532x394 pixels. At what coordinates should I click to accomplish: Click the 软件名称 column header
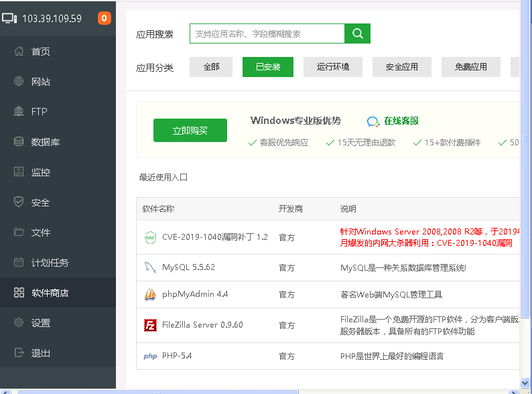[x=158, y=208]
